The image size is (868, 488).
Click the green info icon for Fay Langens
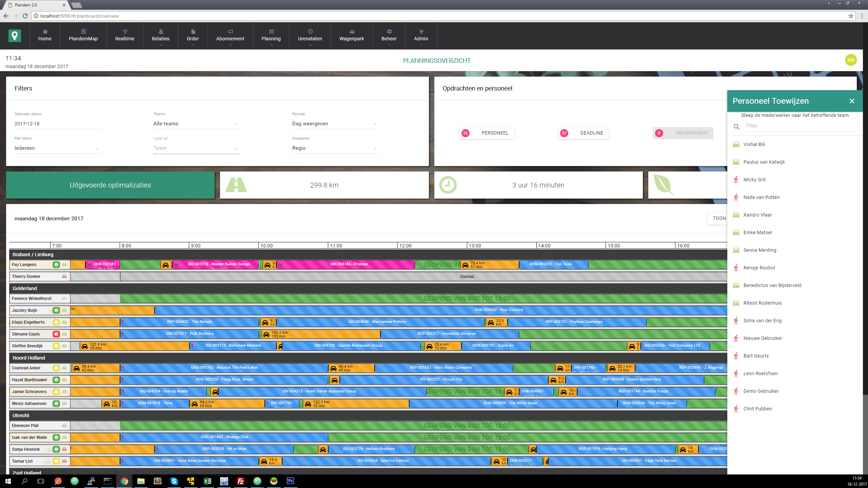coord(56,265)
